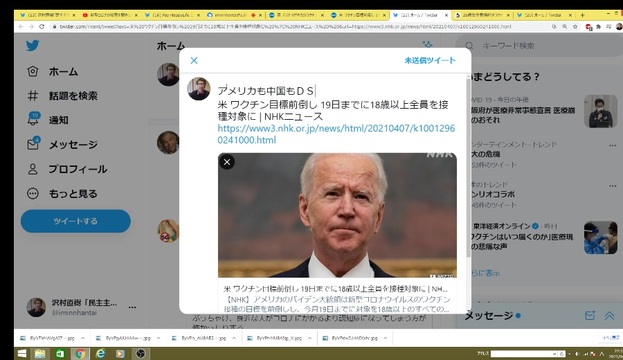Open options dots for entertainment trend
Viewport: 623px width, 360px height.
click(x=612, y=145)
